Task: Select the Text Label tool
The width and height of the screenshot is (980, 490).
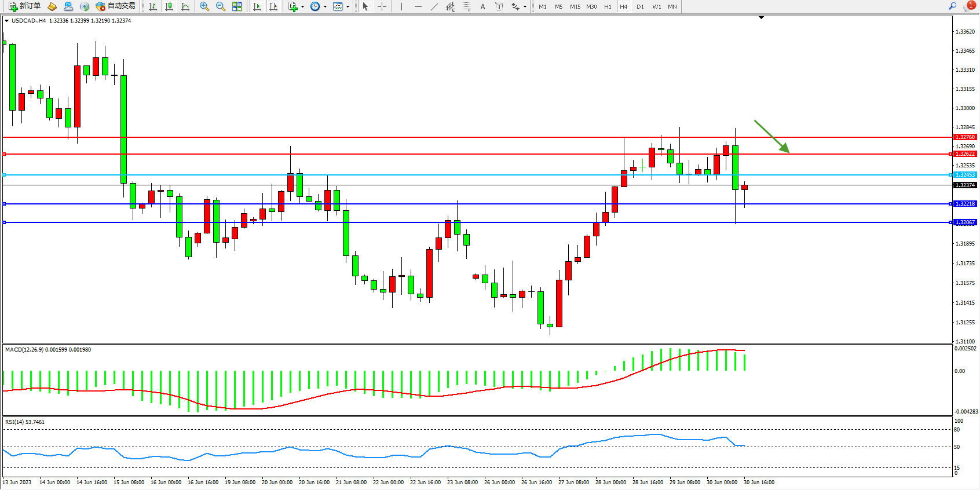Action: pos(499,6)
